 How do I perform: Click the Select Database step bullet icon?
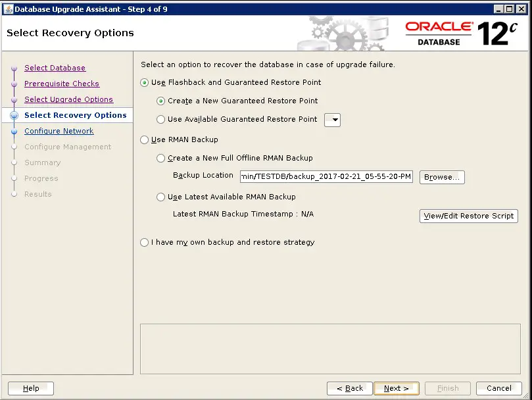[14, 68]
